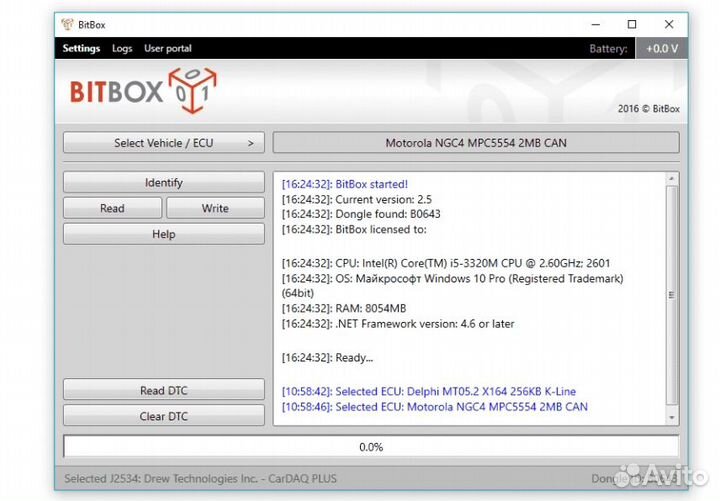Click the 'Ready...' log line
This screenshot has height=501, width=720.
(x=327, y=358)
